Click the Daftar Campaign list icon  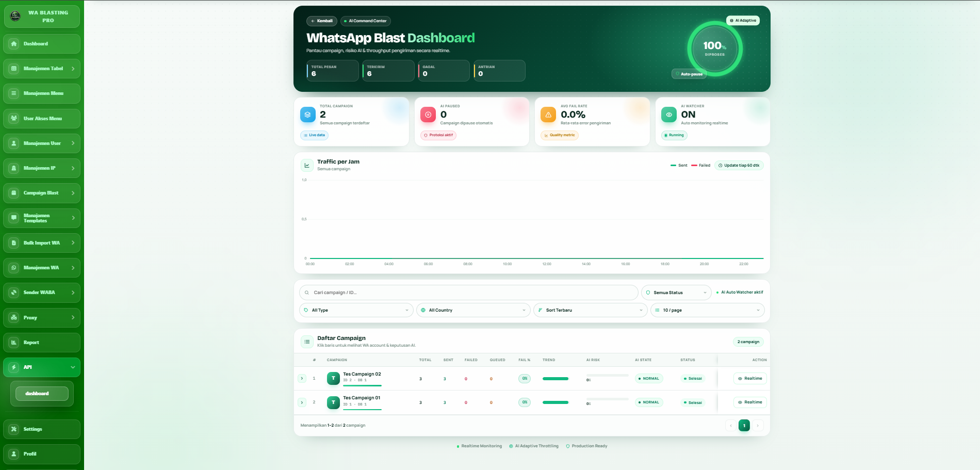(307, 342)
